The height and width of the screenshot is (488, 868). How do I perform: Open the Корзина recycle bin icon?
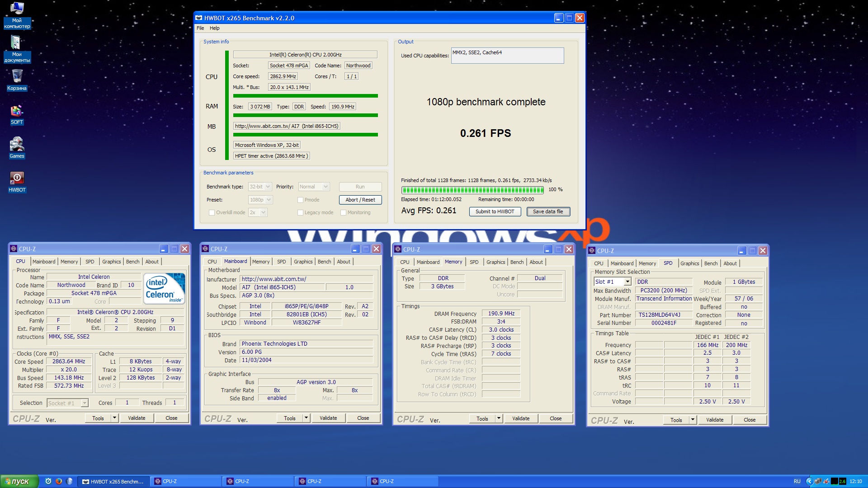(x=17, y=80)
